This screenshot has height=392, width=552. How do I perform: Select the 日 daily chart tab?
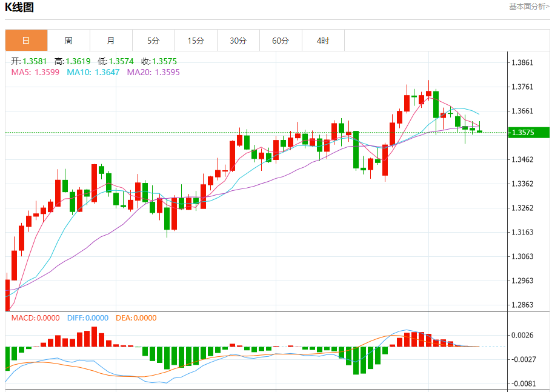pyautogui.click(x=26, y=41)
